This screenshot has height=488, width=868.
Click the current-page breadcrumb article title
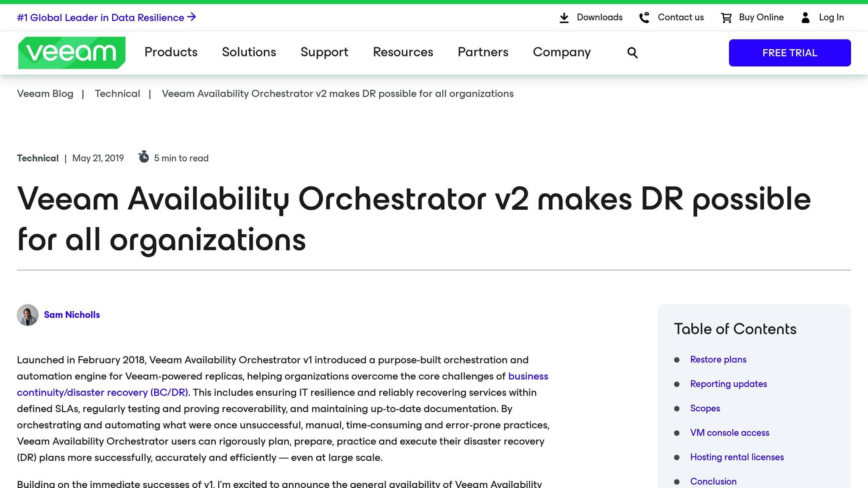[x=337, y=94]
